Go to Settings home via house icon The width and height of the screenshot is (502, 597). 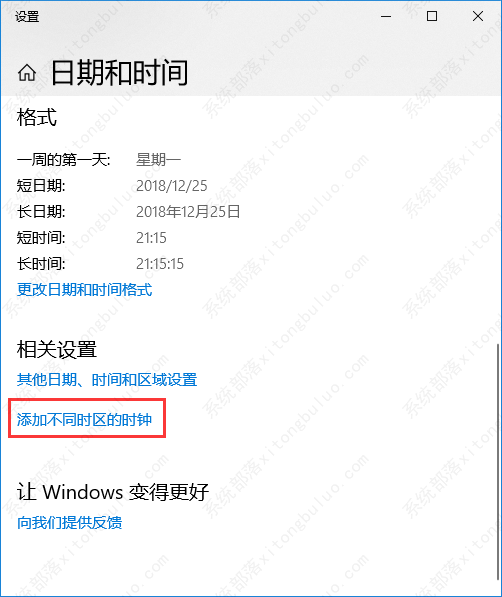tap(27, 73)
